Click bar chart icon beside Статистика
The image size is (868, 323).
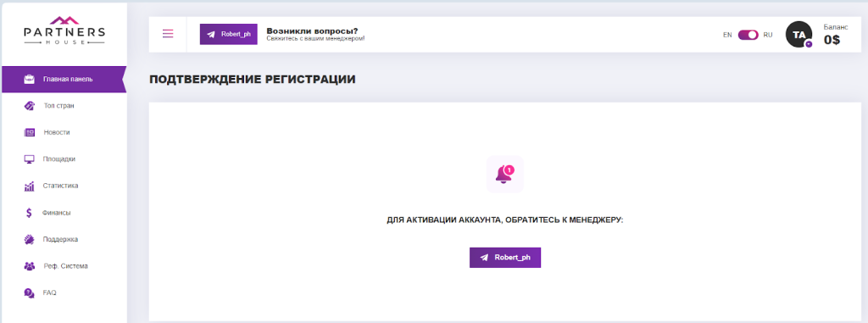(x=30, y=187)
